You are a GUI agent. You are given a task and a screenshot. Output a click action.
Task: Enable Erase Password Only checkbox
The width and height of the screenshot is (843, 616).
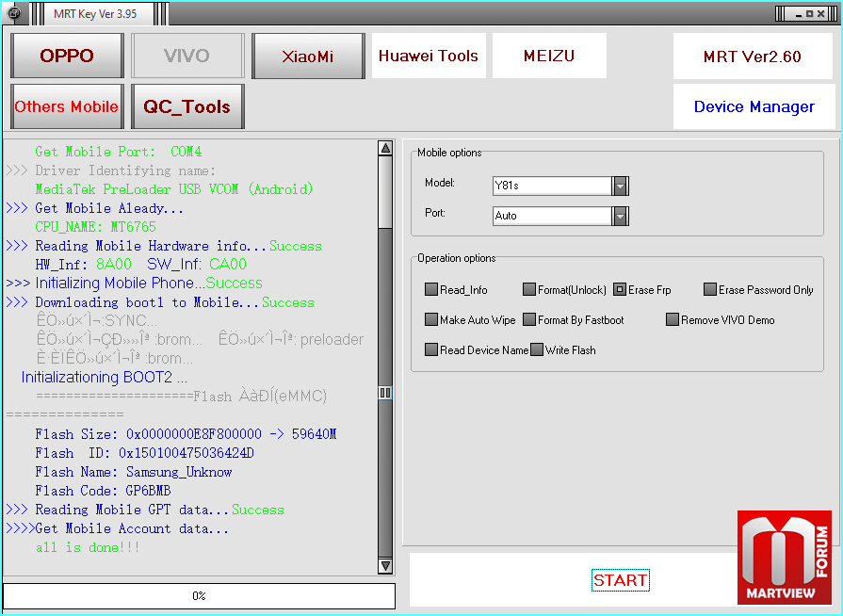710,289
